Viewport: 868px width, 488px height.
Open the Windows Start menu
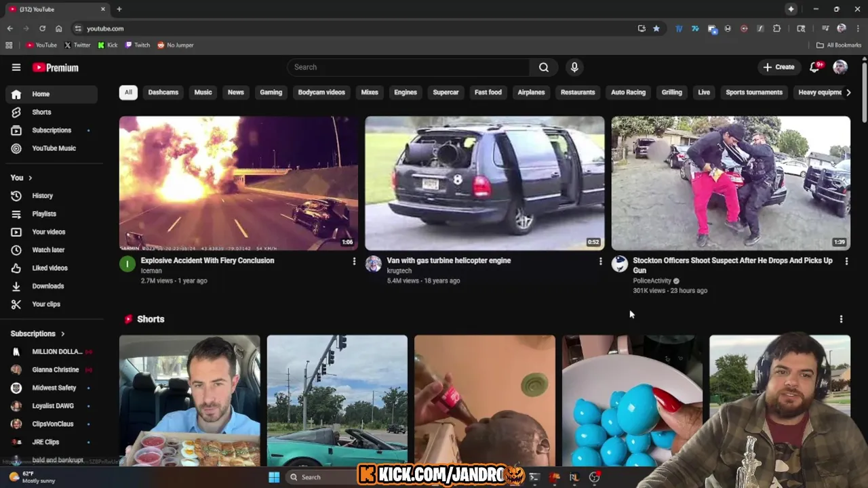[274, 477]
